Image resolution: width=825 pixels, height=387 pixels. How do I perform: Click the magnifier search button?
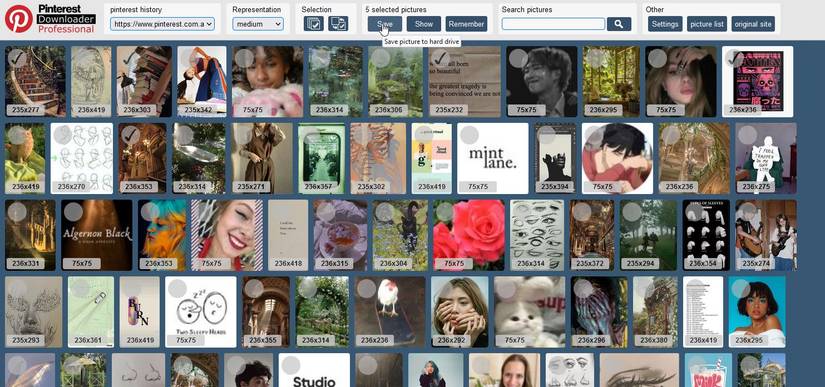pos(619,24)
